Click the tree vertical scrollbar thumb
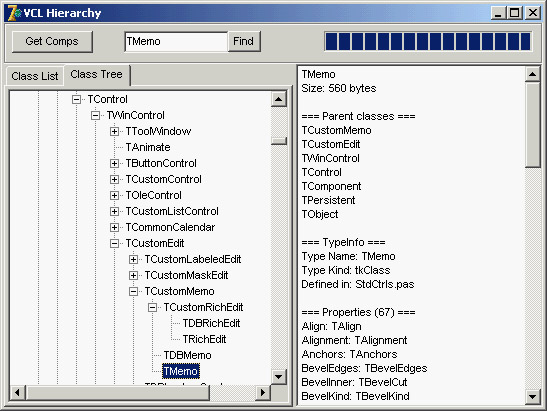This screenshot has height=411, width=547. coord(279,141)
